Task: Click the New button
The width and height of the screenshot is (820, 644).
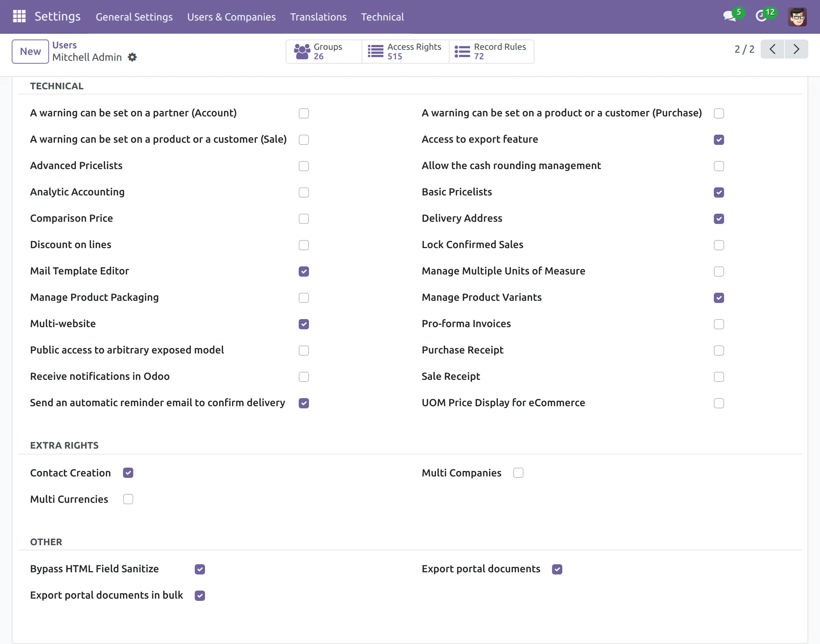Action: pos(30,51)
